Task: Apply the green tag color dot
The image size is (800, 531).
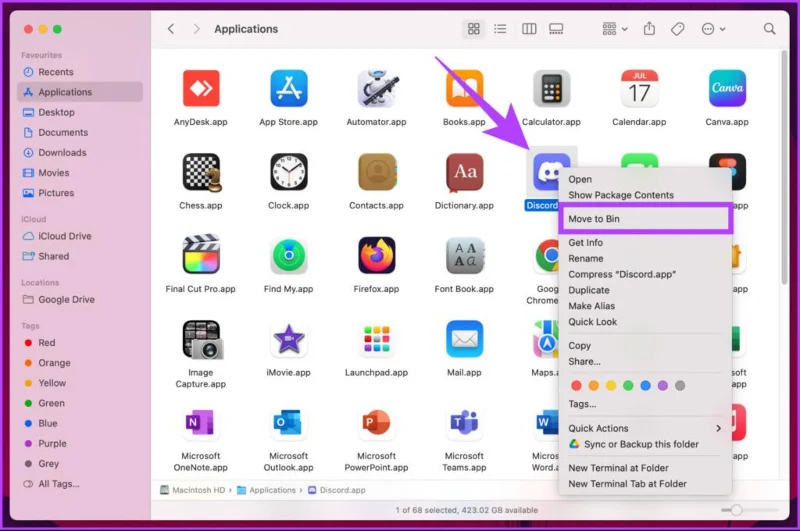Action: pyautogui.click(x=628, y=386)
